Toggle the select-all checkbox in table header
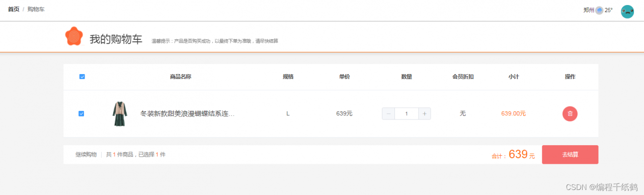This screenshot has width=644, height=195. tap(82, 77)
